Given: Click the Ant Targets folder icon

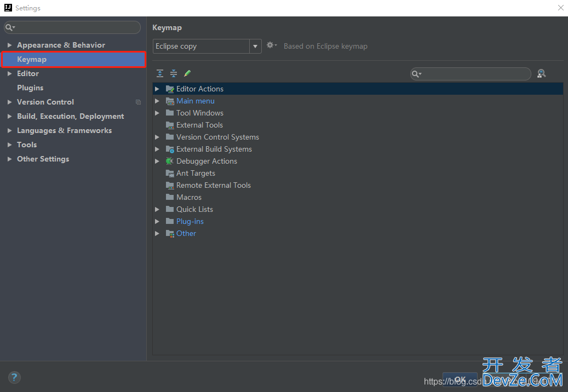Looking at the screenshot, I should [x=170, y=174].
